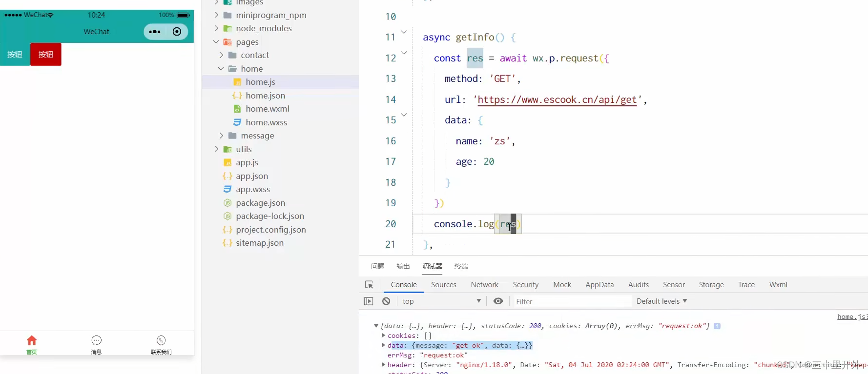This screenshot has width=868, height=374.
Task: Collapse the pages folder
Action: coord(216,42)
